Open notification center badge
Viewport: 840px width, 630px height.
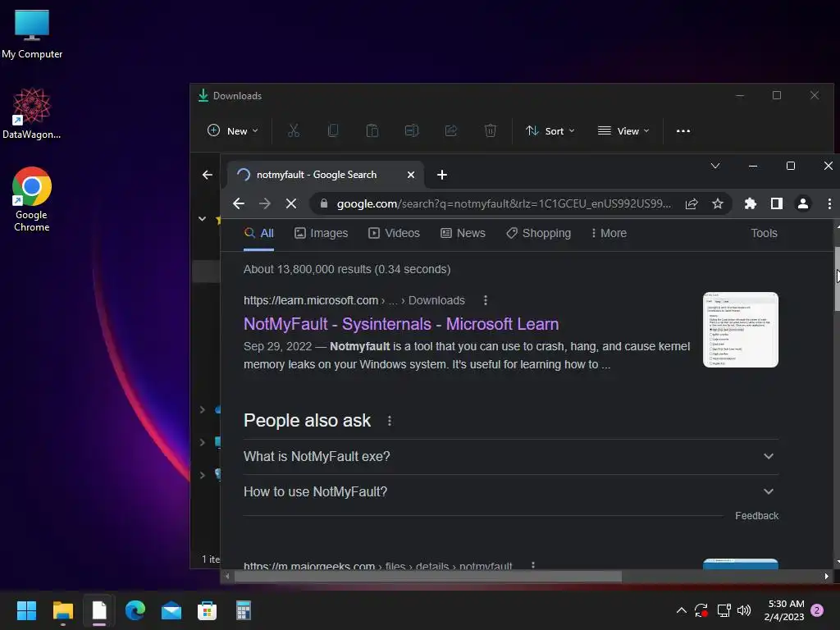pos(817,610)
